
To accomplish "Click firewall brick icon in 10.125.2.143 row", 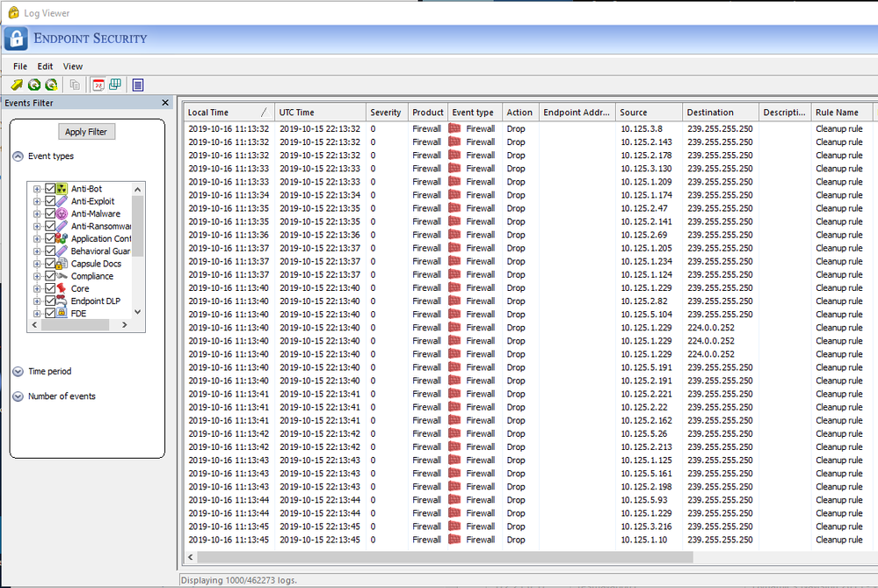I will [x=454, y=142].
